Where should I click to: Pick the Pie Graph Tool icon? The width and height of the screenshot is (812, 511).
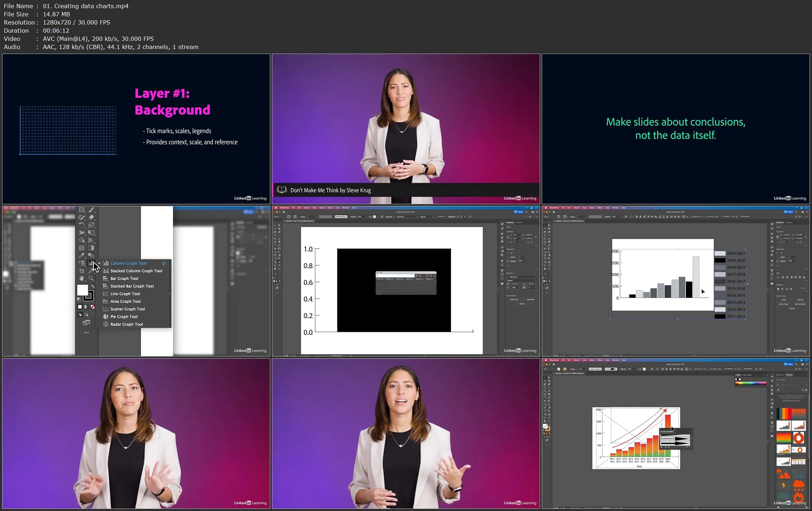pos(106,316)
